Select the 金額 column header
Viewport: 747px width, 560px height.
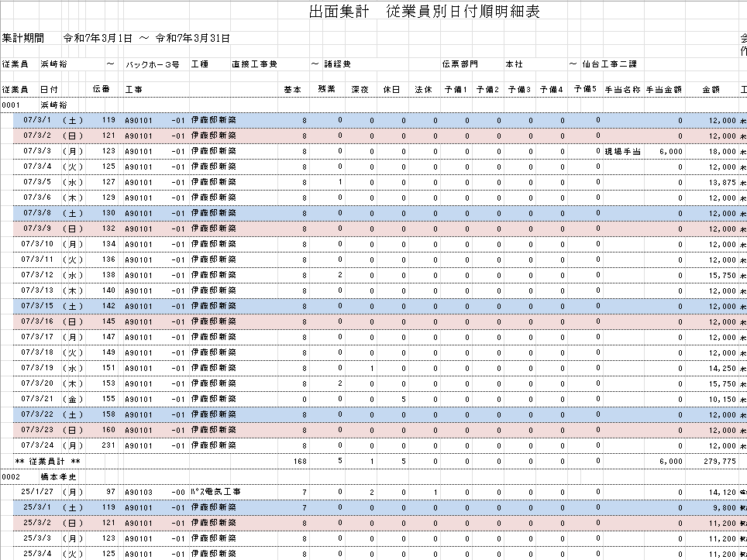(711, 90)
